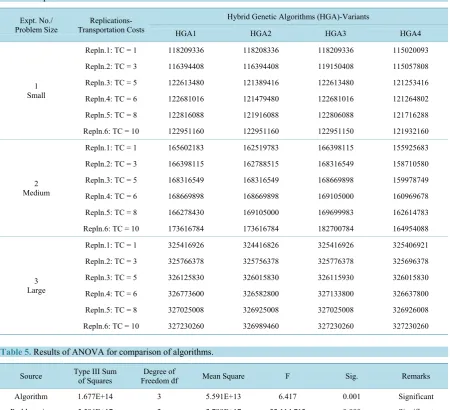Click cell 162519783
This screenshot has height=410, width=450.
point(261,148)
